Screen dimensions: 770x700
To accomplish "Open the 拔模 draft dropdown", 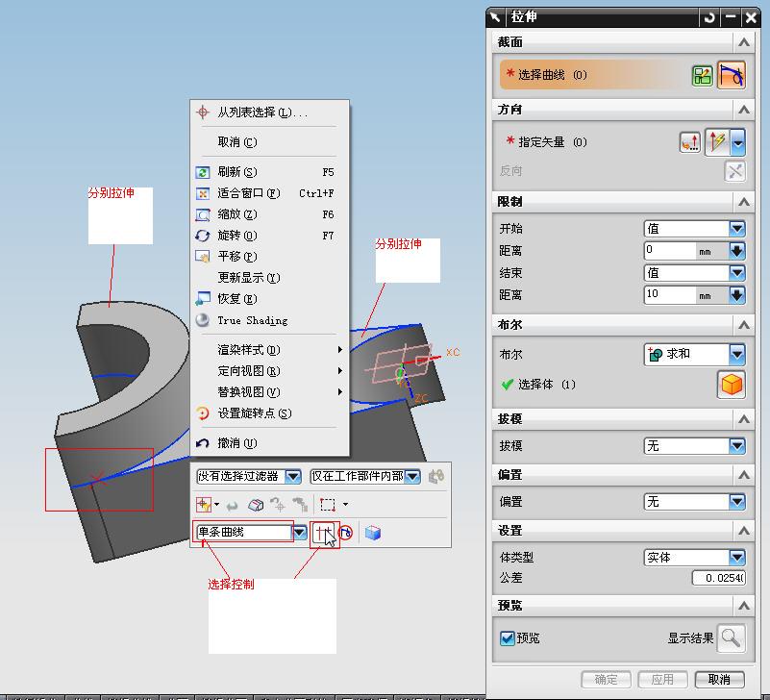I will tap(737, 446).
